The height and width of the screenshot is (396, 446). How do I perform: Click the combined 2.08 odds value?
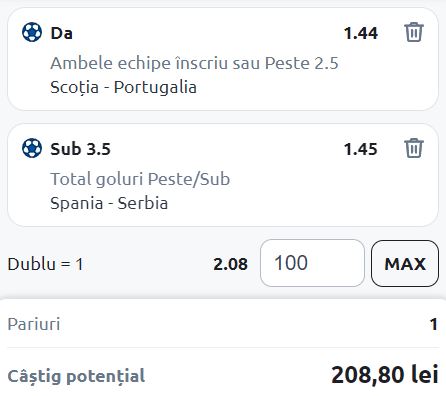(x=230, y=264)
